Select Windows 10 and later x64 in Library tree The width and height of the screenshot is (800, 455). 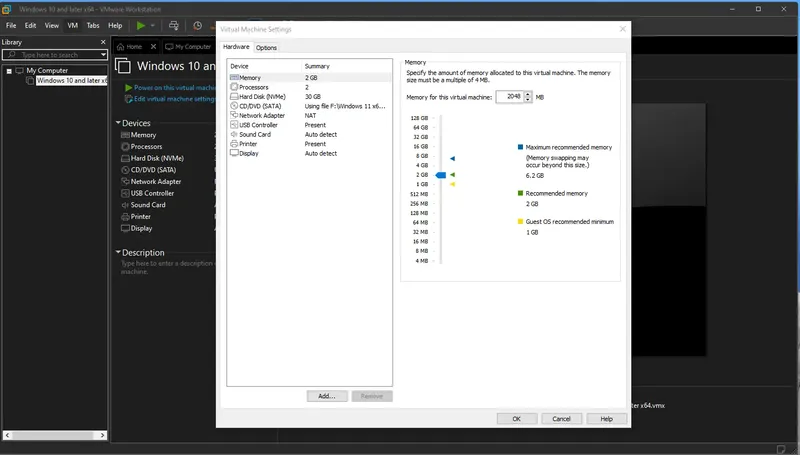coord(71,81)
